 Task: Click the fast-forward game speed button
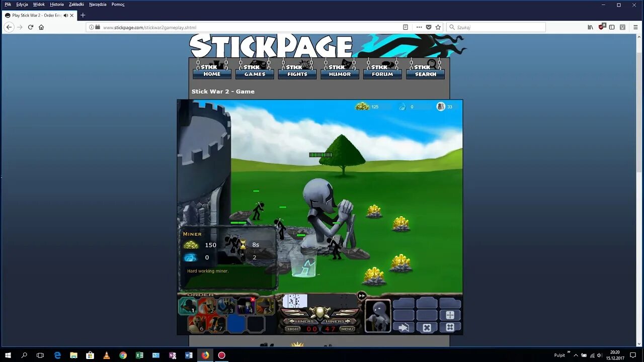(x=361, y=296)
